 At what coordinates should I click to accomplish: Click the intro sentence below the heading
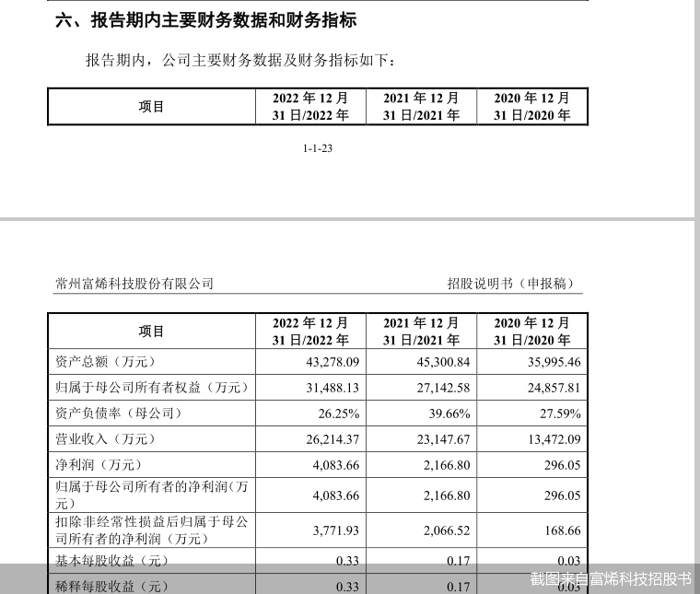tap(239, 60)
